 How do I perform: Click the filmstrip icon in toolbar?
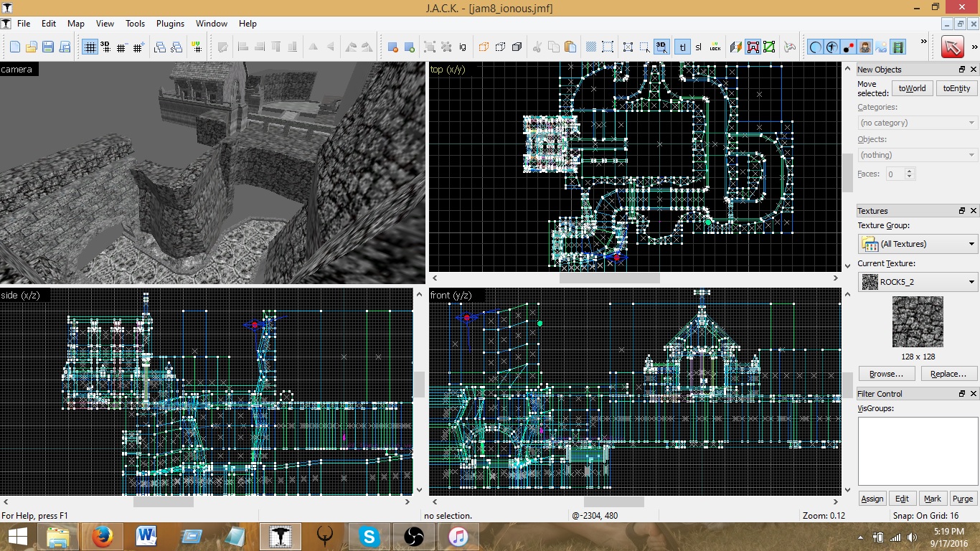point(899,47)
